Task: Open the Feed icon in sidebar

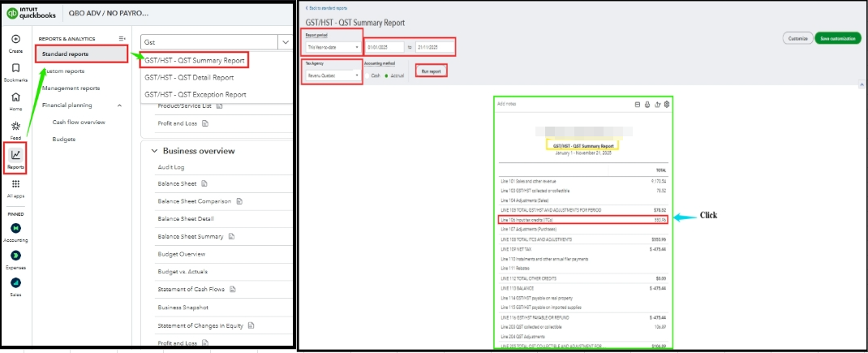Action: [x=15, y=127]
